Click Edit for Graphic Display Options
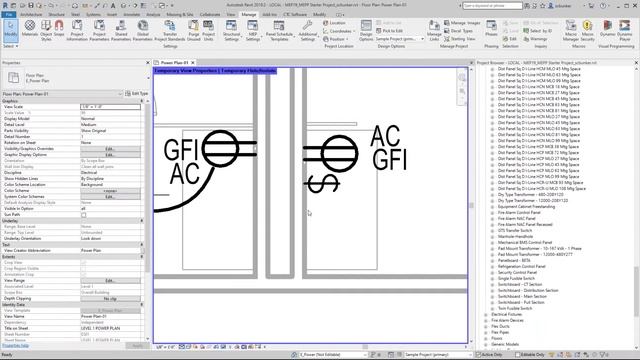Screen dimensions: 640x360 pyautogui.click(x=111, y=155)
